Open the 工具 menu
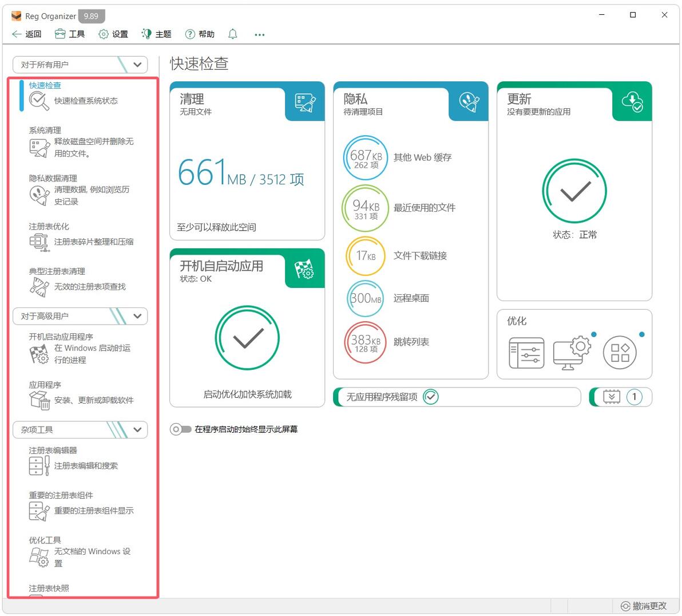This screenshot has height=616, width=682. 70,34
